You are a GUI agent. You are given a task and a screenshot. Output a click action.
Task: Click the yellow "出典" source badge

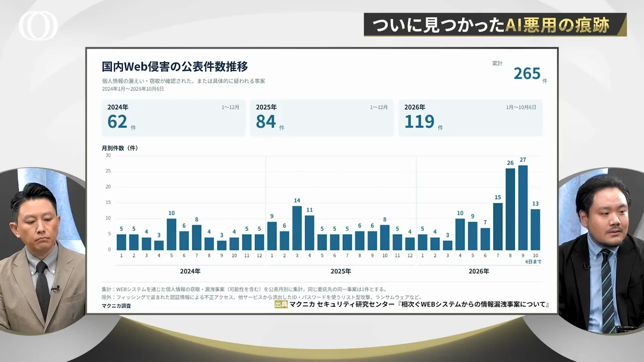click(x=281, y=304)
